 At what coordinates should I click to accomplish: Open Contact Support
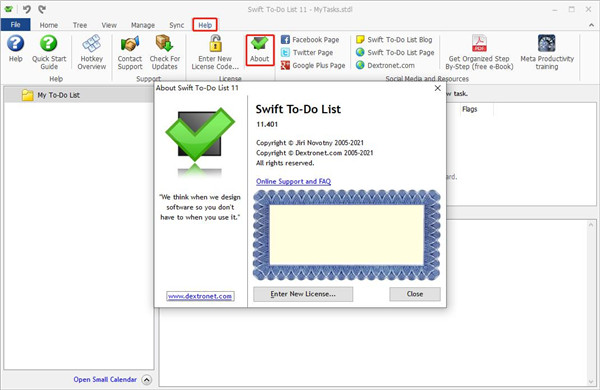click(130, 52)
